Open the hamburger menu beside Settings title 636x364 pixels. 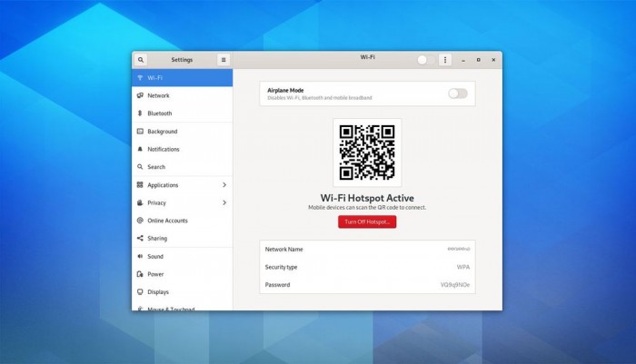tap(224, 60)
